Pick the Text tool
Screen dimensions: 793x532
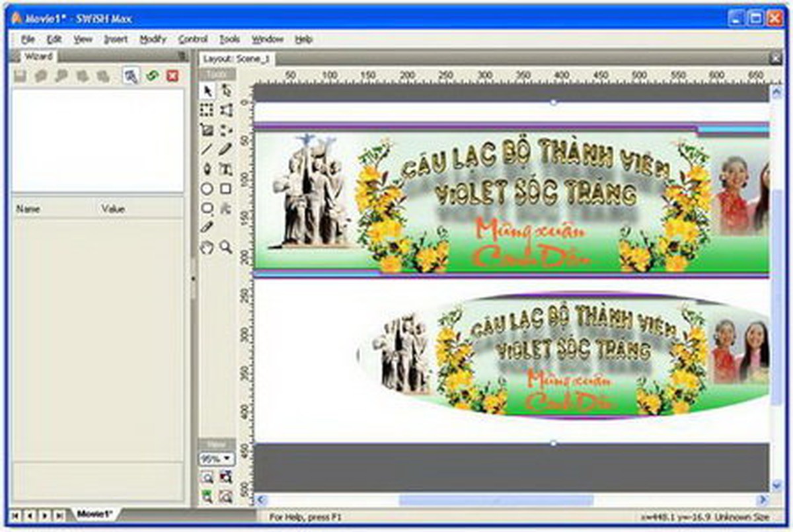pyautogui.click(x=225, y=169)
